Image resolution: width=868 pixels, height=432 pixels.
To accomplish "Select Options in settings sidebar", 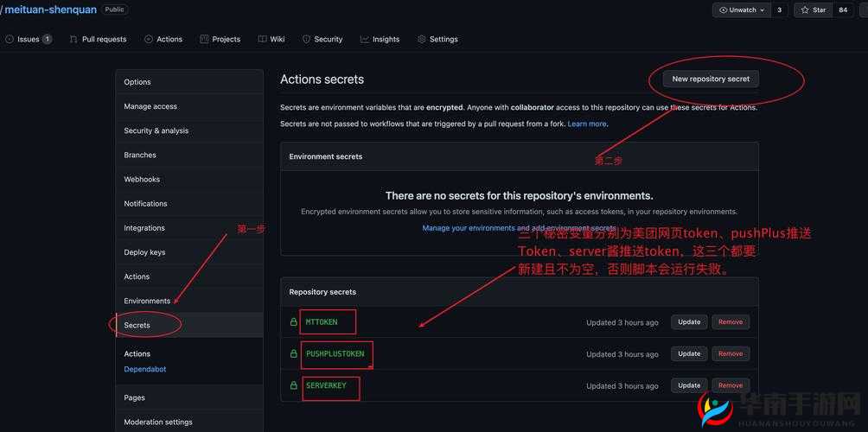I will coord(189,82).
